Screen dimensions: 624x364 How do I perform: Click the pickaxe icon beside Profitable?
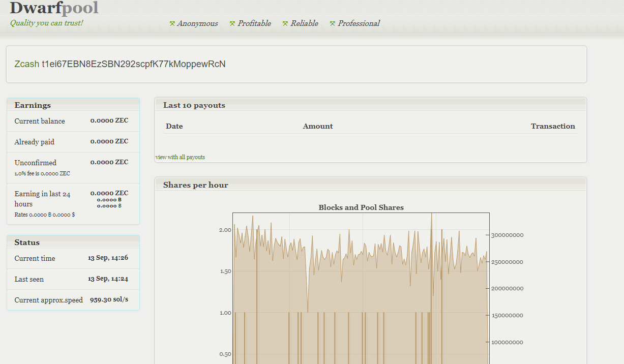click(x=232, y=23)
